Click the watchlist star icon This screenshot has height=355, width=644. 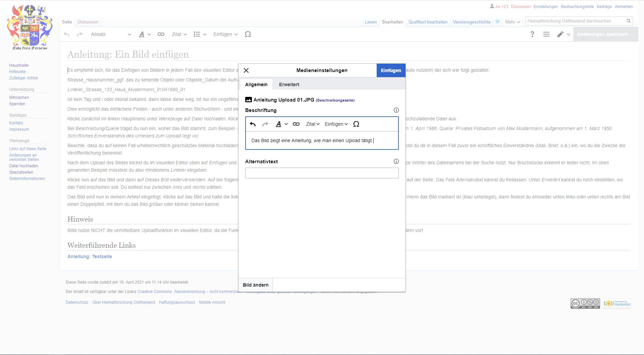coord(497,21)
